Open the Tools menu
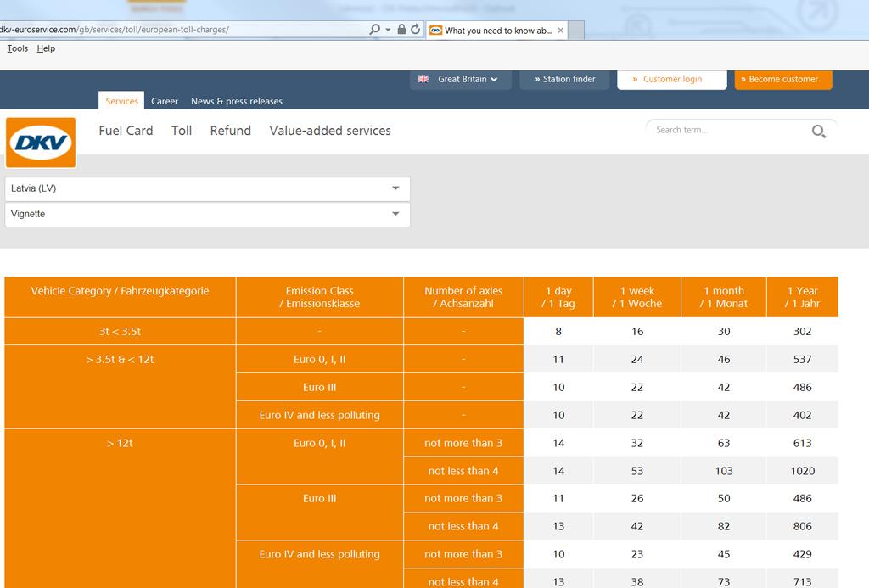 pyautogui.click(x=18, y=48)
